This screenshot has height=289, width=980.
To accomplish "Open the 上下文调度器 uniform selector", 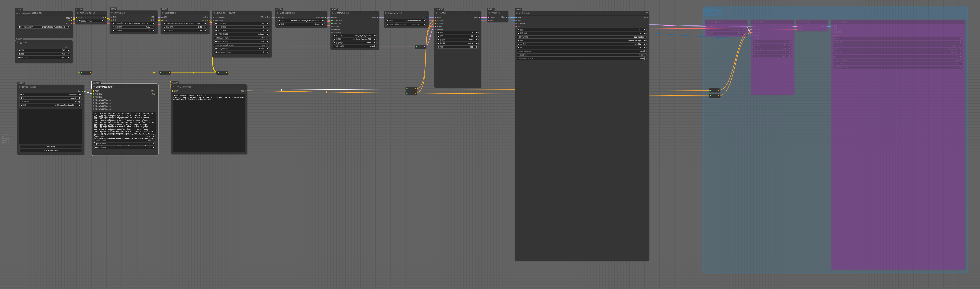I will click(x=242, y=34).
